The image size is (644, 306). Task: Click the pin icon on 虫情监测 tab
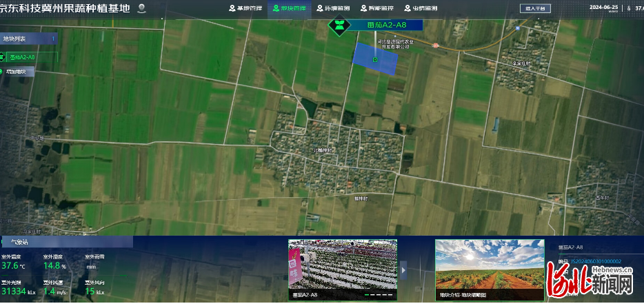[x=407, y=8]
